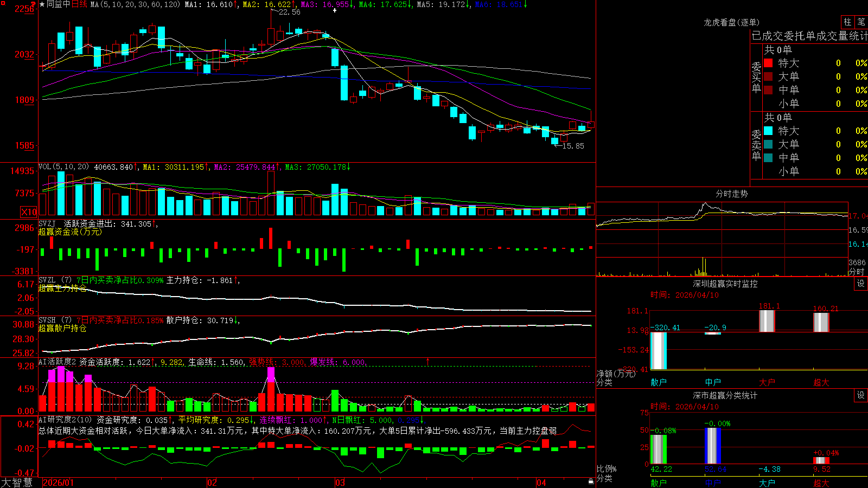Viewport: 868px width, 488px height.
Task: Click the 中户 net amount bar labeled -20.9
Action: click(x=713, y=333)
